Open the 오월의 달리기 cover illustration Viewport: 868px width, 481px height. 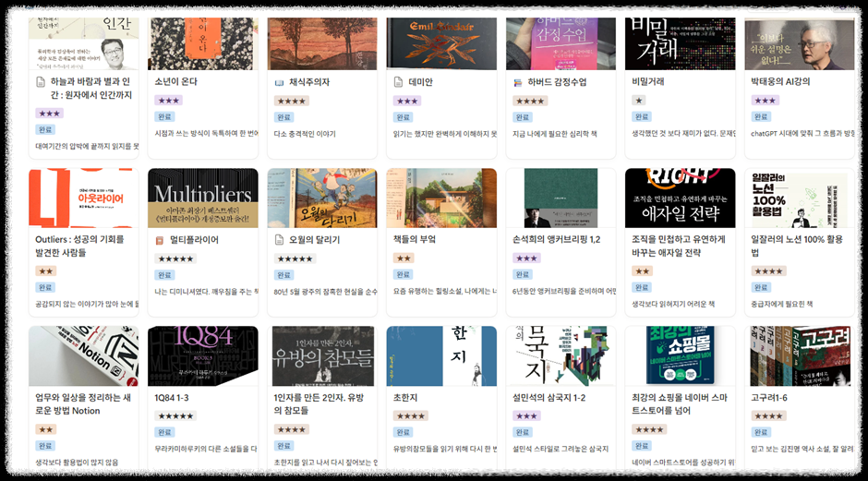322,198
